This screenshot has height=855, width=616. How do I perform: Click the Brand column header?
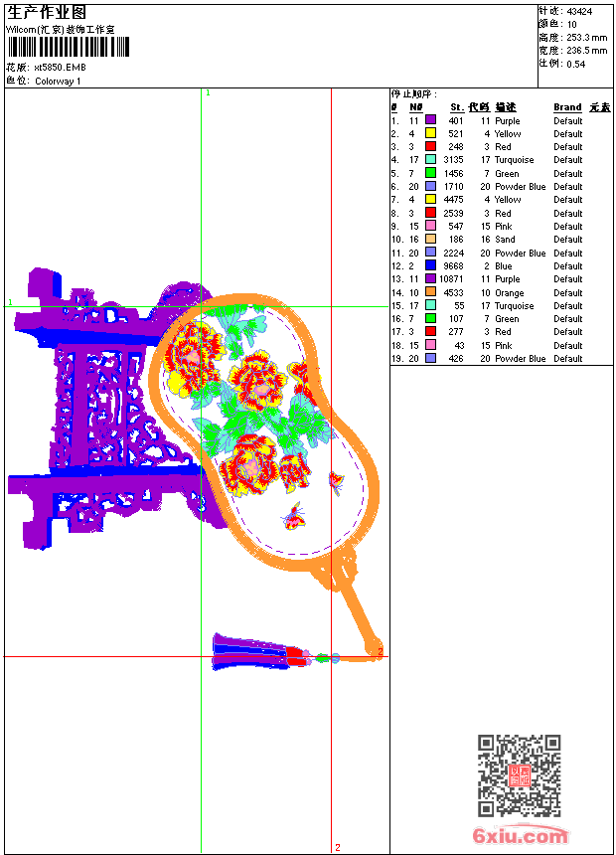(567, 107)
